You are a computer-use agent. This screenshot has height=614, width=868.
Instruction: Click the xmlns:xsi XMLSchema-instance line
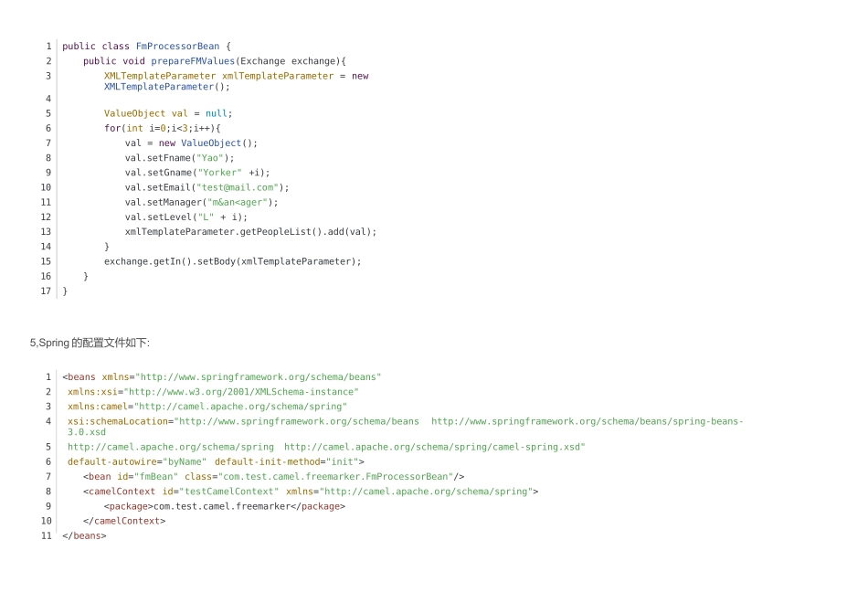pyautogui.click(x=213, y=392)
